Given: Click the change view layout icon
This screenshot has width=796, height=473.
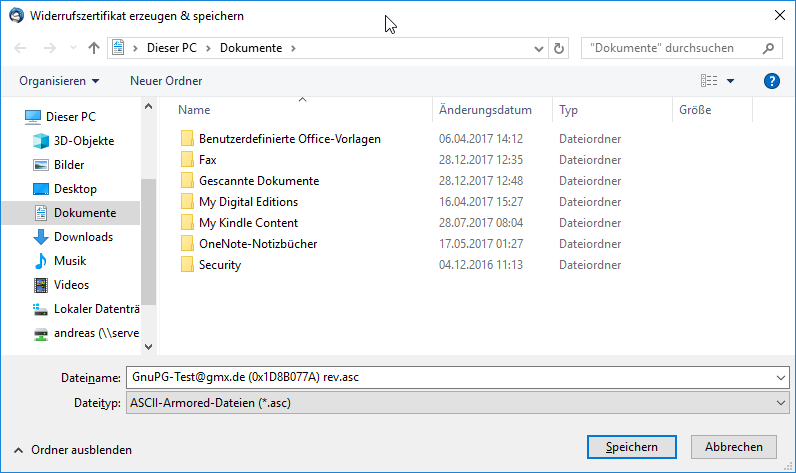Looking at the screenshot, I should pyautogui.click(x=710, y=81).
